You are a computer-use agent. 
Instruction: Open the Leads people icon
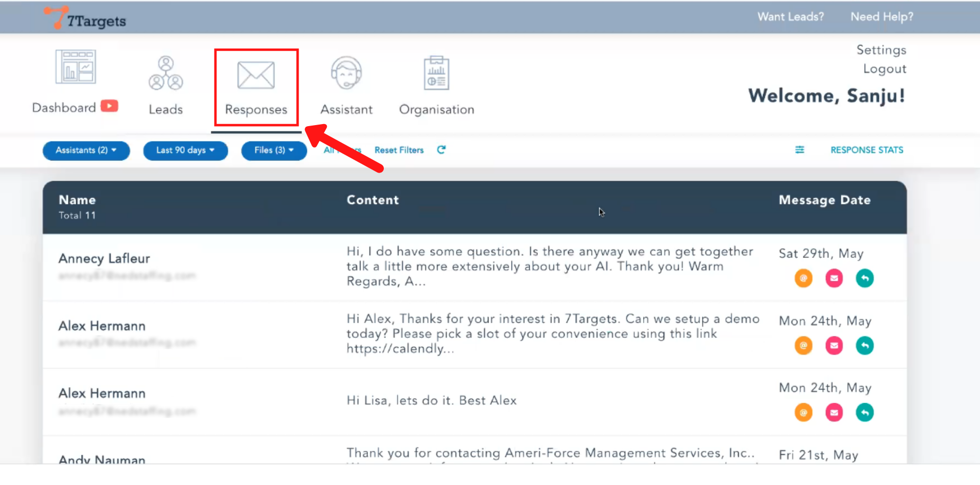[x=165, y=74]
